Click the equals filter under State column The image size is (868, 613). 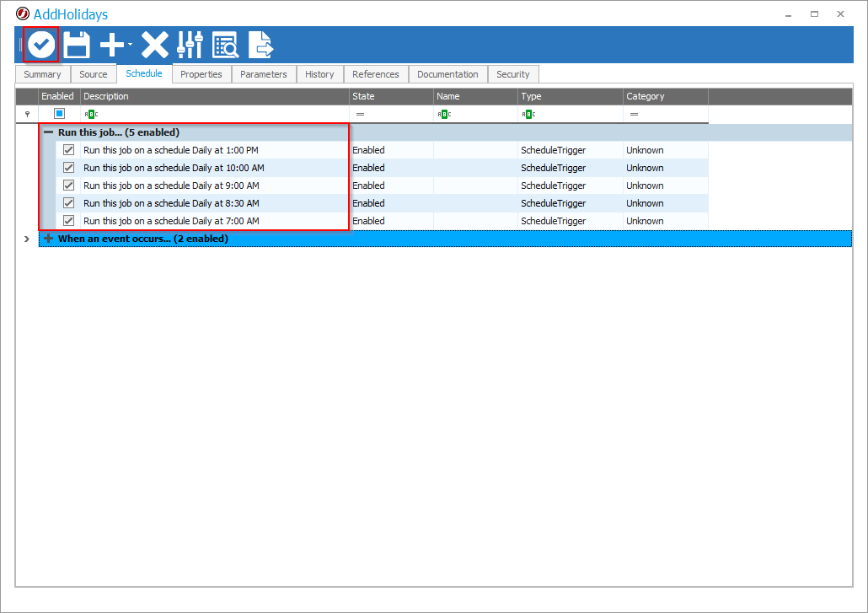pos(360,113)
